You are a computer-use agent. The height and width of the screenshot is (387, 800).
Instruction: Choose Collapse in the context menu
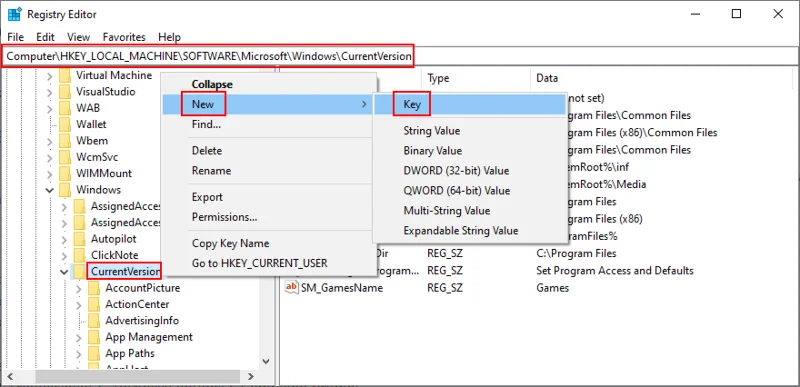(269, 84)
